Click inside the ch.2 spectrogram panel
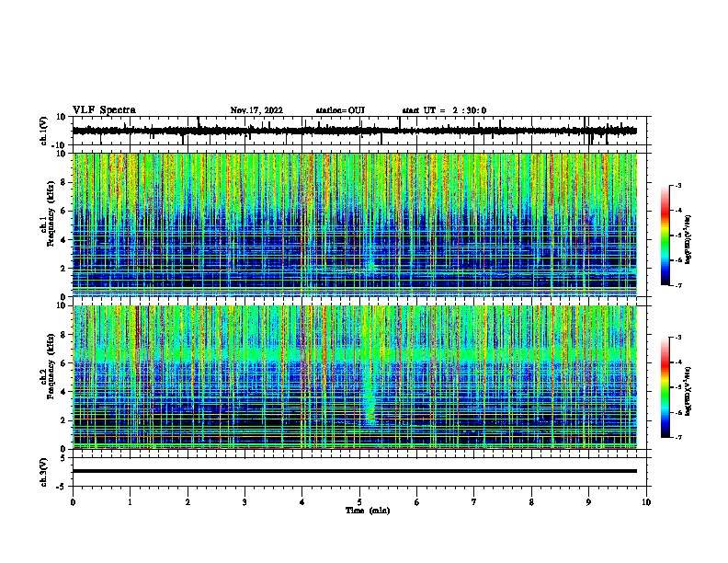 354,377
